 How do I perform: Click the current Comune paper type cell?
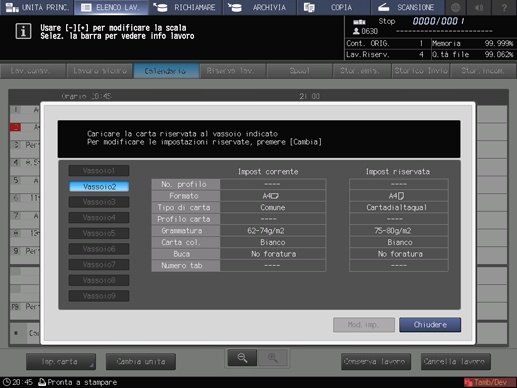273,207
